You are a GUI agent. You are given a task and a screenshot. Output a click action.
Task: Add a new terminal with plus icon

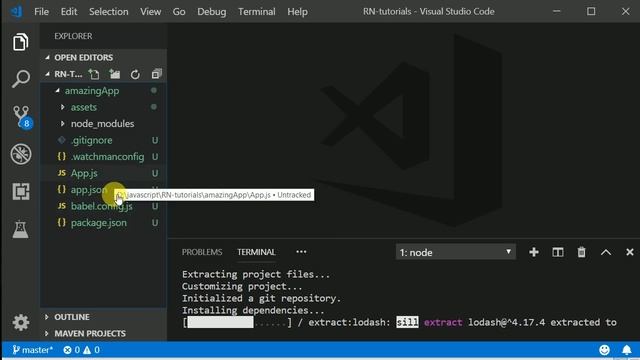tap(533, 252)
